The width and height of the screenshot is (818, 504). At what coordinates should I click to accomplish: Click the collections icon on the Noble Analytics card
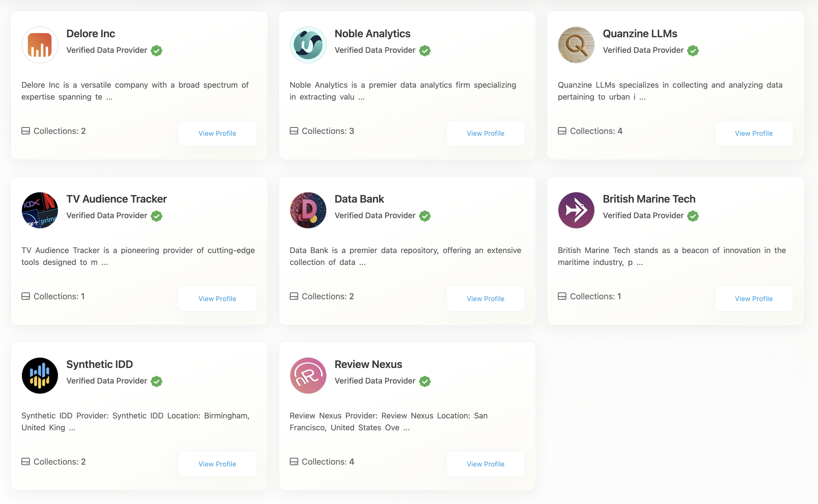pyautogui.click(x=294, y=131)
